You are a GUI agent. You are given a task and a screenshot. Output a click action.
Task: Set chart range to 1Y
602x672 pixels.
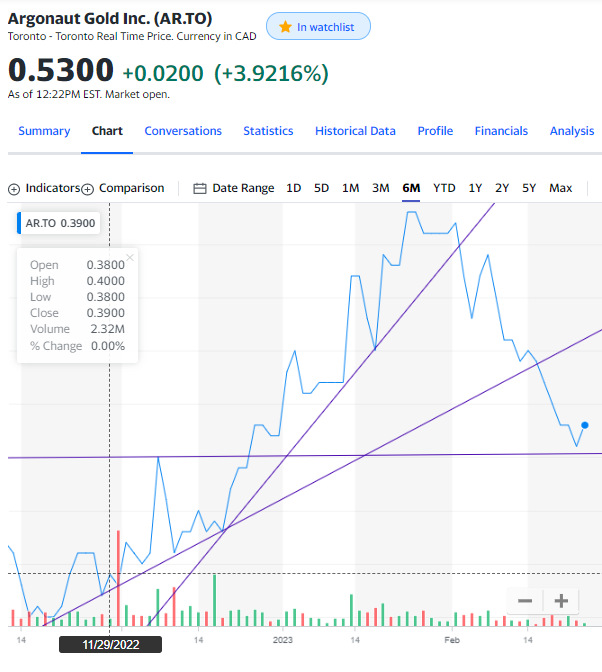[x=475, y=188]
